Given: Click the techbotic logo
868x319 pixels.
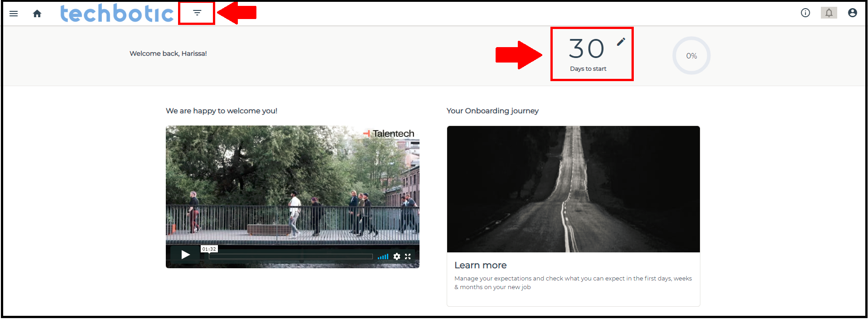Looking at the screenshot, I should pyautogui.click(x=117, y=13).
